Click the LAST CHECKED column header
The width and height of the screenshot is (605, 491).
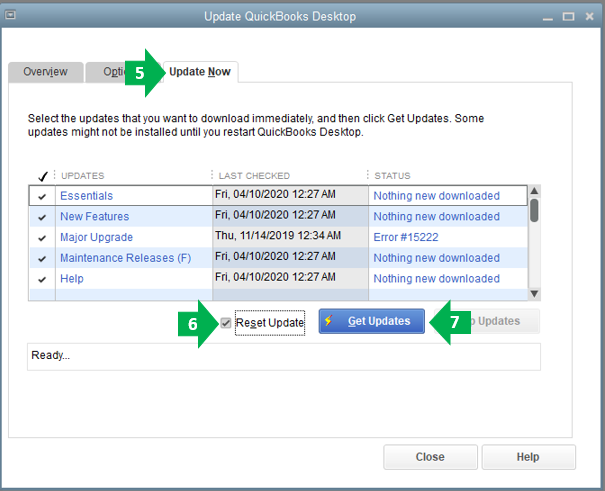pos(254,176)
